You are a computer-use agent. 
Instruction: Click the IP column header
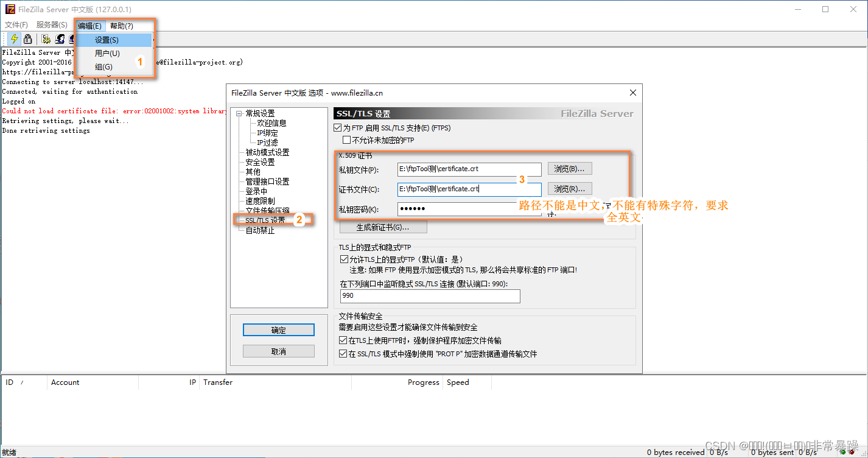pyautogui.click(x=169, y=382)
